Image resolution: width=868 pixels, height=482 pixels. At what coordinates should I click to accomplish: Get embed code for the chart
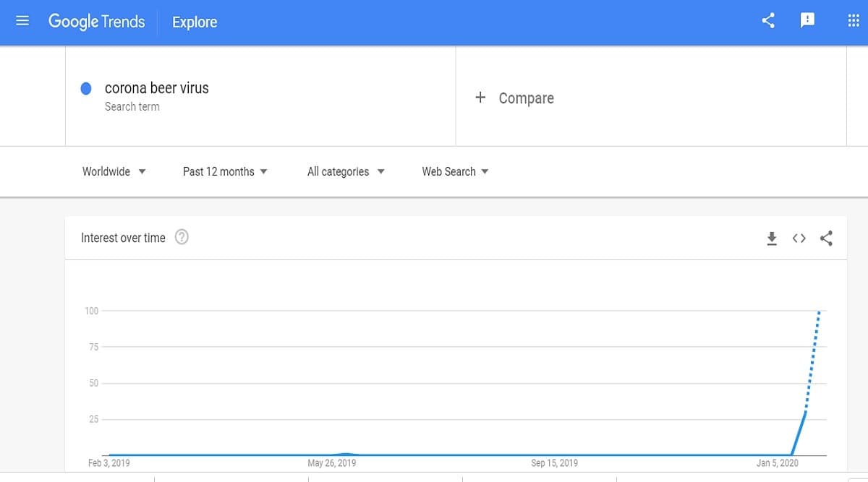tap(799, 238)
